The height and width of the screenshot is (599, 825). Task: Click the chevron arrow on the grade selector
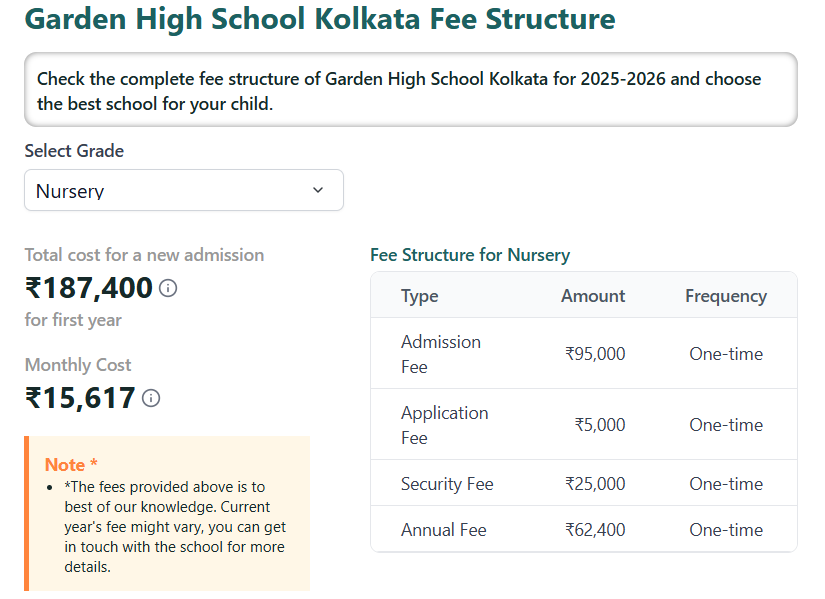click(318, 190)
